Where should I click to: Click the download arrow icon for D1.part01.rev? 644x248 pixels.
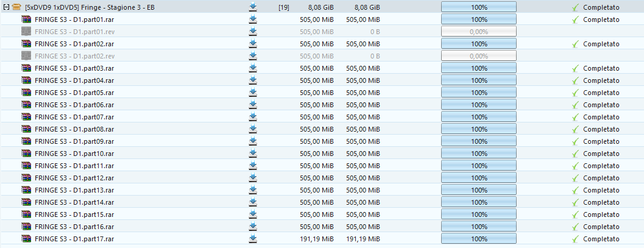tap(253, 32)
